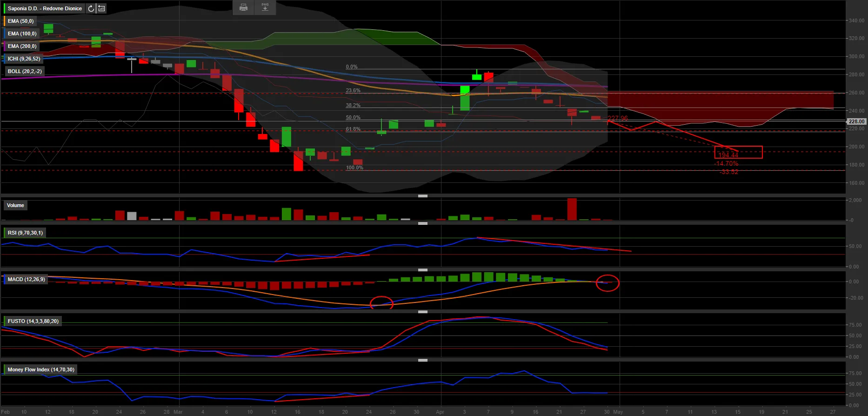Click the 228.00 current price marker

click(856, 121)
